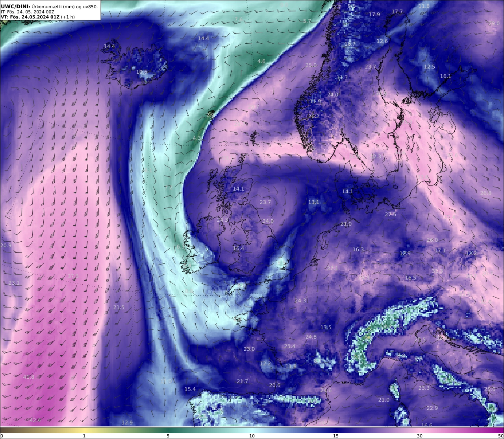This screenshot has width=504, height=439.
Task: Click the 17.7 value label
Action: point(397,12)
